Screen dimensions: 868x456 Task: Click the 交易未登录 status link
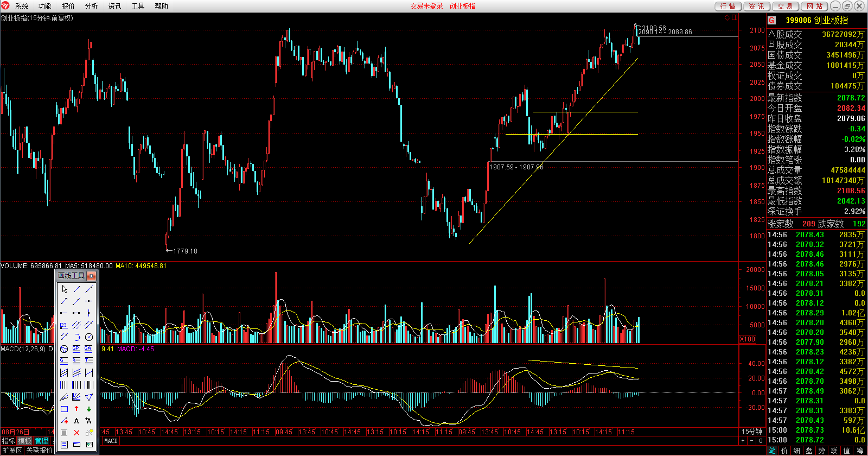tap(426, 6)
